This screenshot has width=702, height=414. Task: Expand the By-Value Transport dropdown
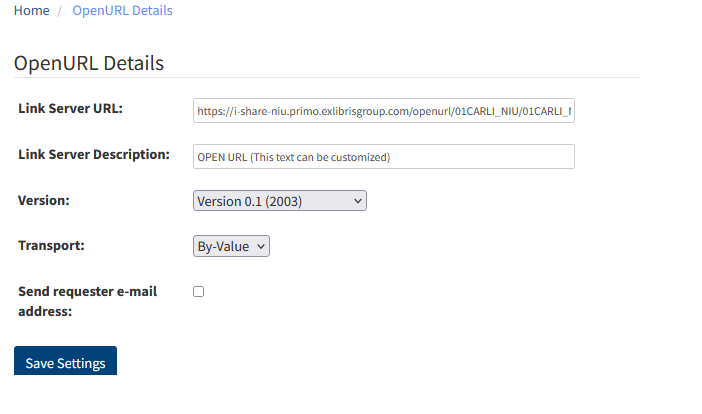(231, 246)
